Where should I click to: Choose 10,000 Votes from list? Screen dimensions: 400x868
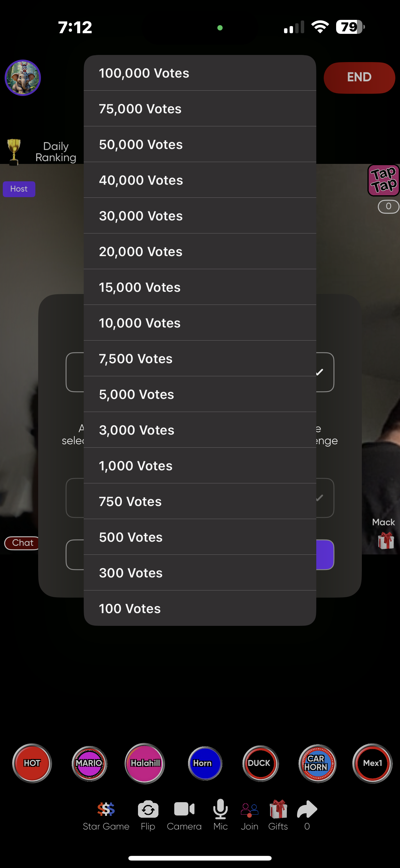[x=200, y=323]
